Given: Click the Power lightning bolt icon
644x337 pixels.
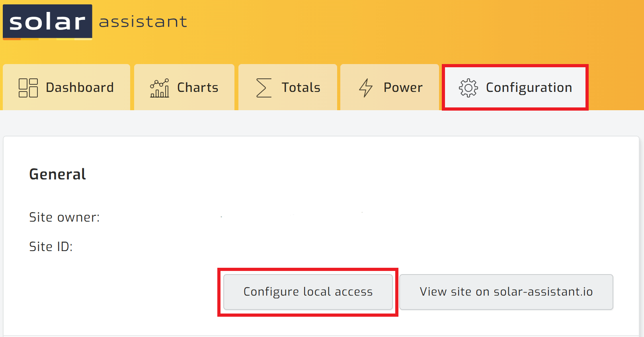Looking at the screenshot, I should point(366,88).
